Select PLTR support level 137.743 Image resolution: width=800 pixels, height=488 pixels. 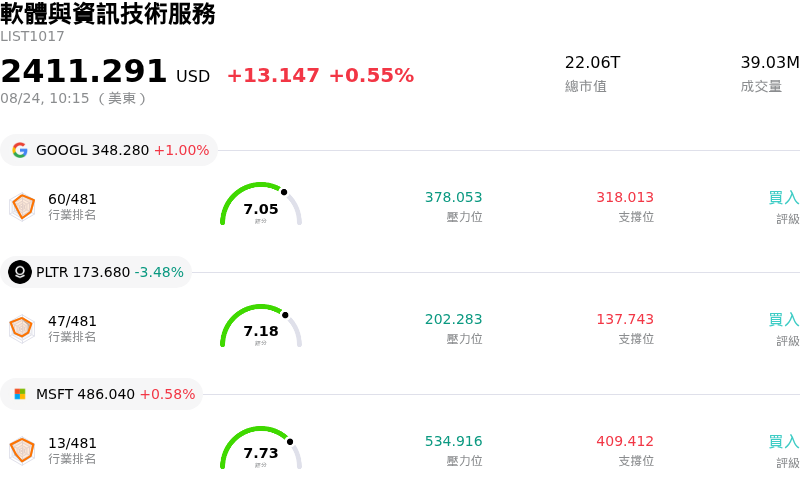pyautogui.click(x=625, y=319)
